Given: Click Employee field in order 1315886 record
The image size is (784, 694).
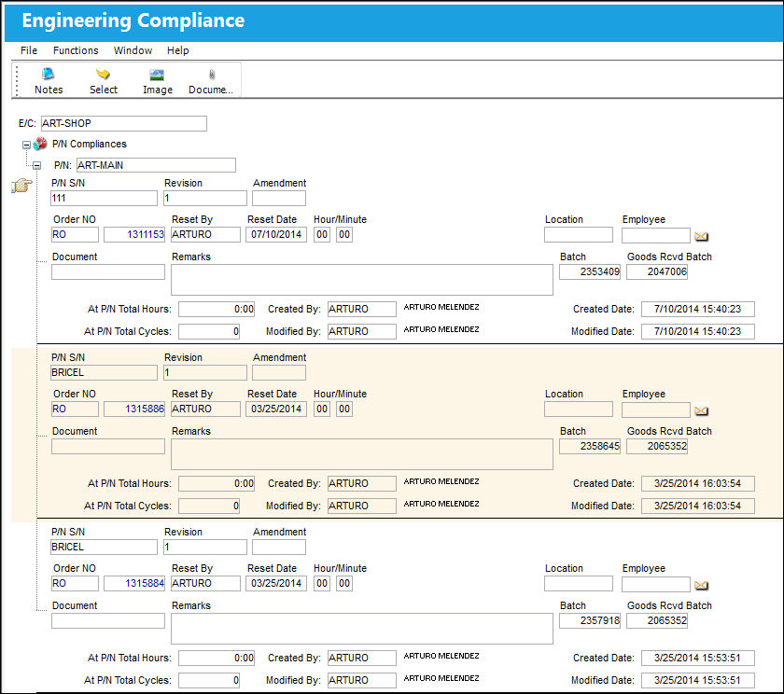Looking at the screenshot, I should point(656,409).
